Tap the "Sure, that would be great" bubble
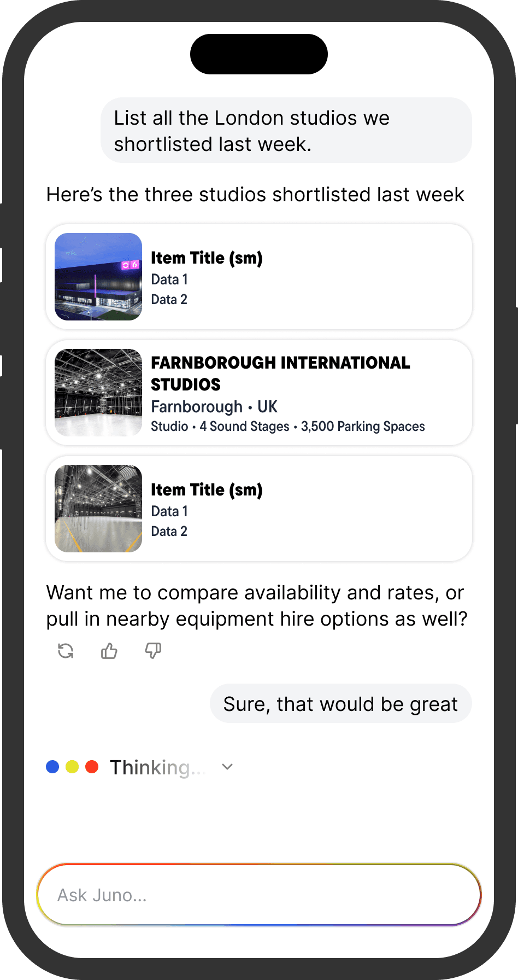The width and height of the screenshot is (518, 980). [340, 704]
